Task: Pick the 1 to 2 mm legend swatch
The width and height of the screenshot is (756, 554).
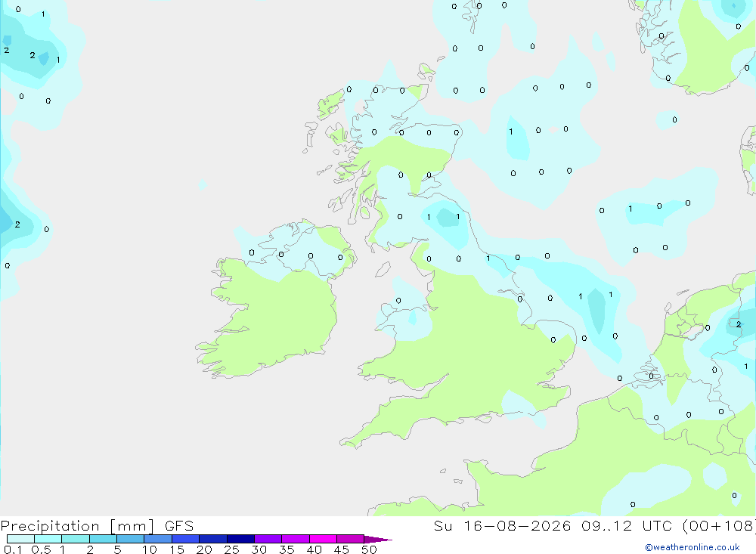Action: coord(76,539)
